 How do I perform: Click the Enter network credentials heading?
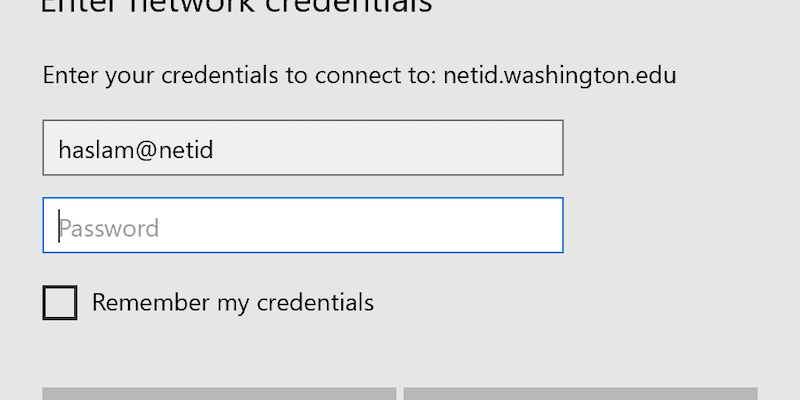coord(236,7)
